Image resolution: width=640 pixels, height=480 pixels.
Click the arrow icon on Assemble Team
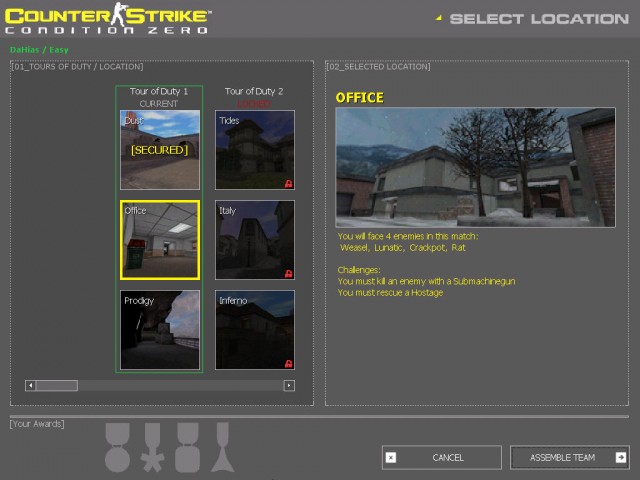(x=621, y=458)
